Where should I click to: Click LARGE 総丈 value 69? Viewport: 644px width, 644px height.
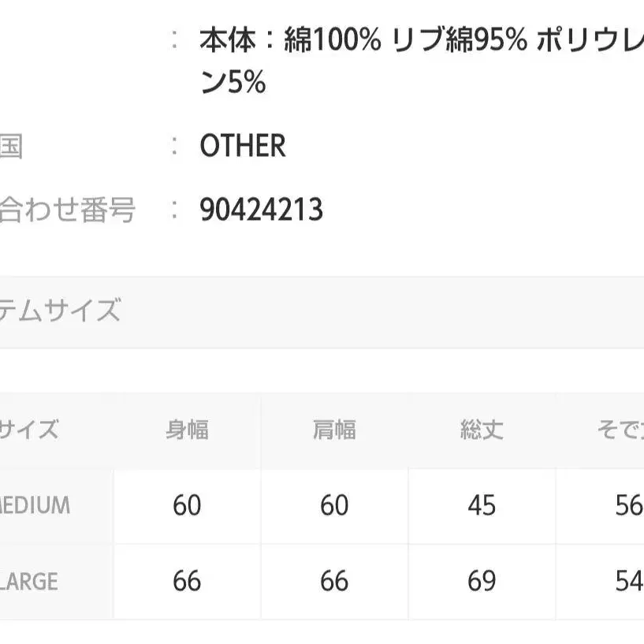point(482,581)
